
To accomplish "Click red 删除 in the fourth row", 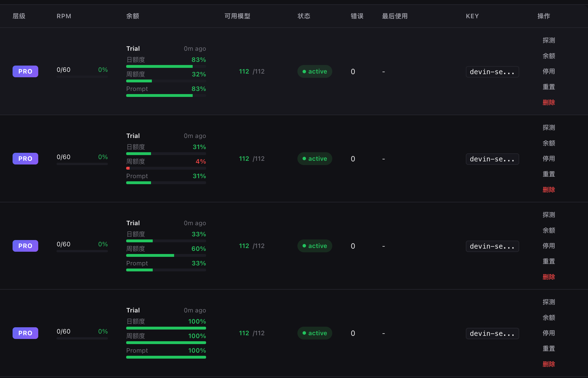I will (x=549, y=364).
